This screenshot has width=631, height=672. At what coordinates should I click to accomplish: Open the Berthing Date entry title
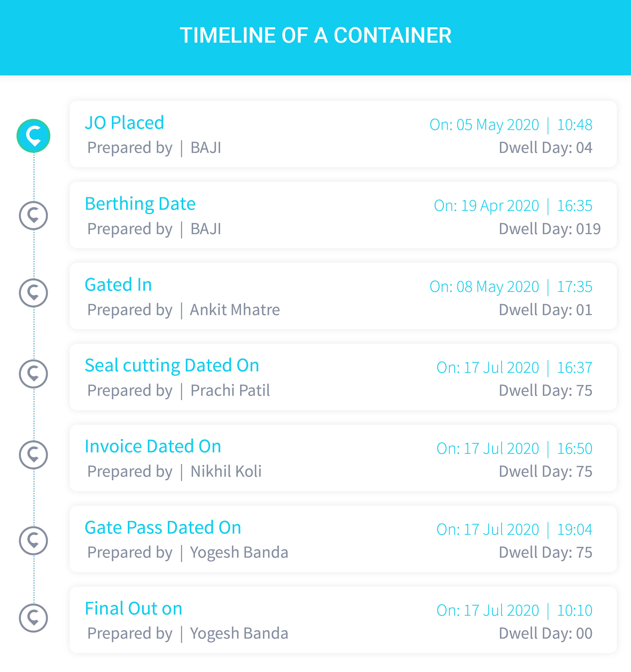pos(140,204)
